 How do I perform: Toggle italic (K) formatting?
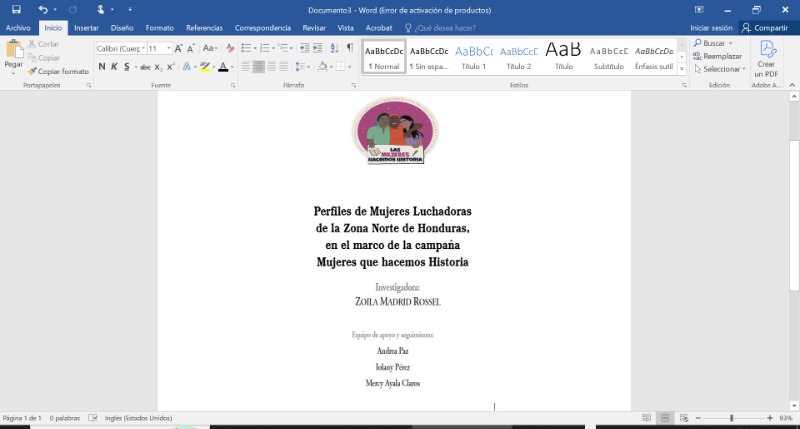[x=113, y=67]
